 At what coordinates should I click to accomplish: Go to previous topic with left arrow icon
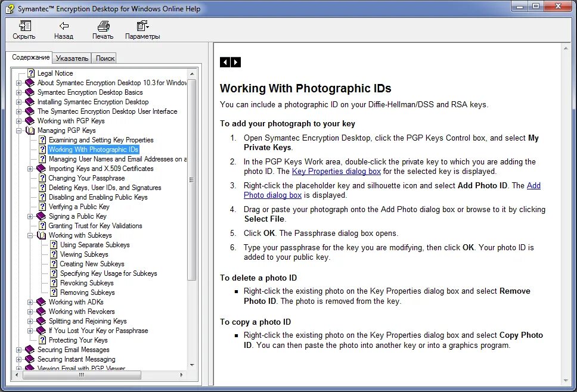(x=225, y=62)
